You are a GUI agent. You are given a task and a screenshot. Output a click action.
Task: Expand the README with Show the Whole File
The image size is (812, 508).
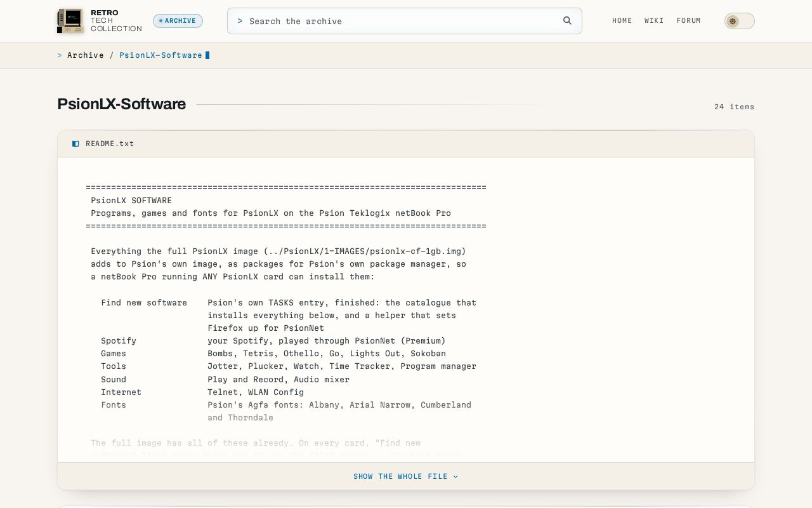point(406,476)
